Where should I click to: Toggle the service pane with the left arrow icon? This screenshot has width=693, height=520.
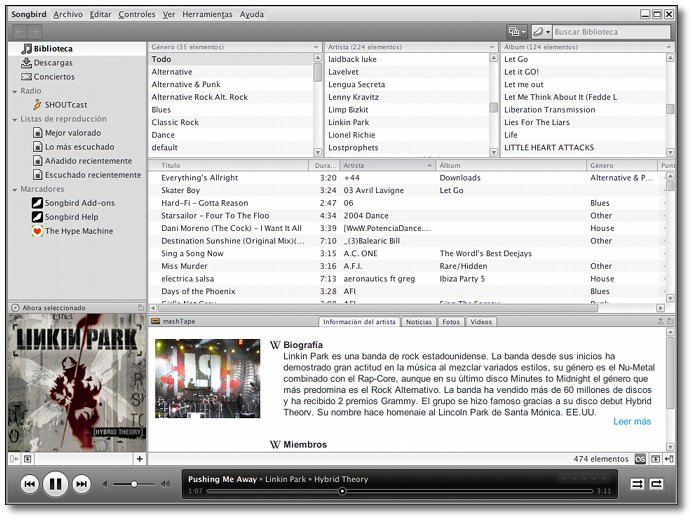14,459
